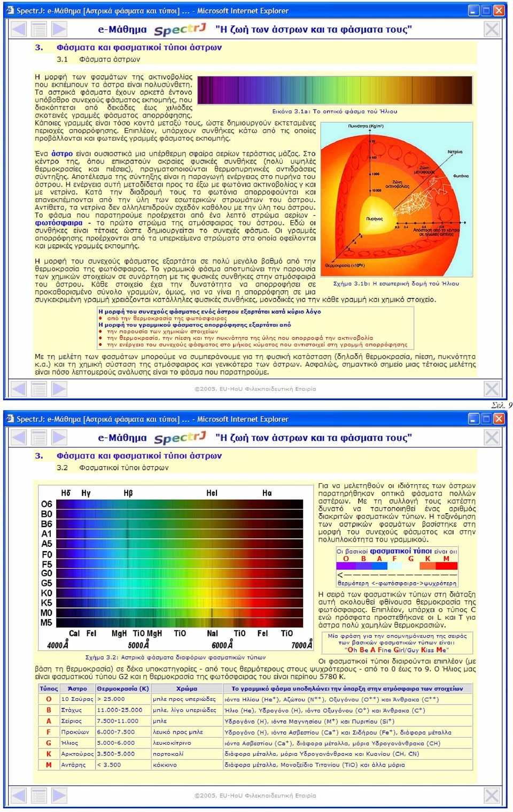513x812 pixels.
Task: Click caption 'Σχήμα 3.1b: Η εσωτερική δομή τού Ήλιου'
Action: point(396,283)
